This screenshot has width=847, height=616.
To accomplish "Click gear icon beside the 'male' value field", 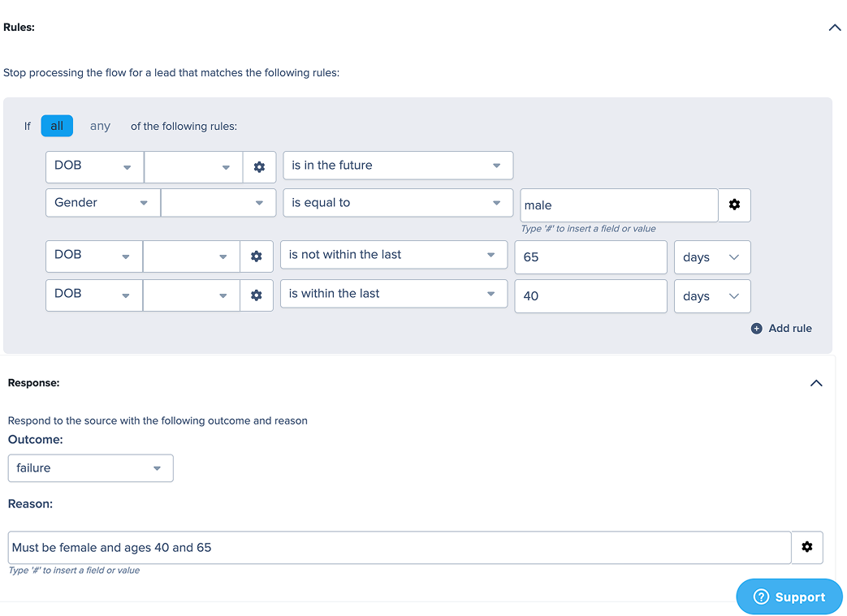I will 734,205.
